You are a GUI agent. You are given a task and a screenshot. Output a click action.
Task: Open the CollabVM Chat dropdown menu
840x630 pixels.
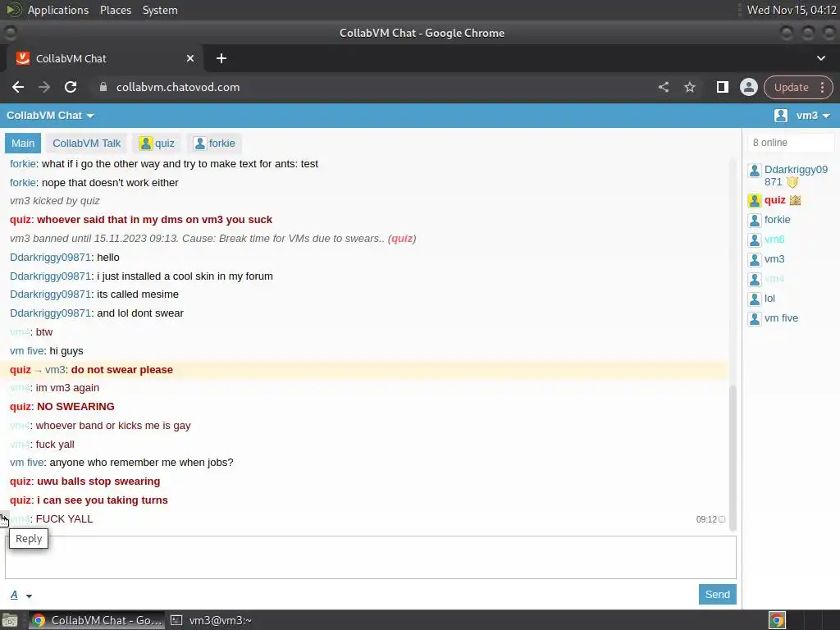coord(50,116)
